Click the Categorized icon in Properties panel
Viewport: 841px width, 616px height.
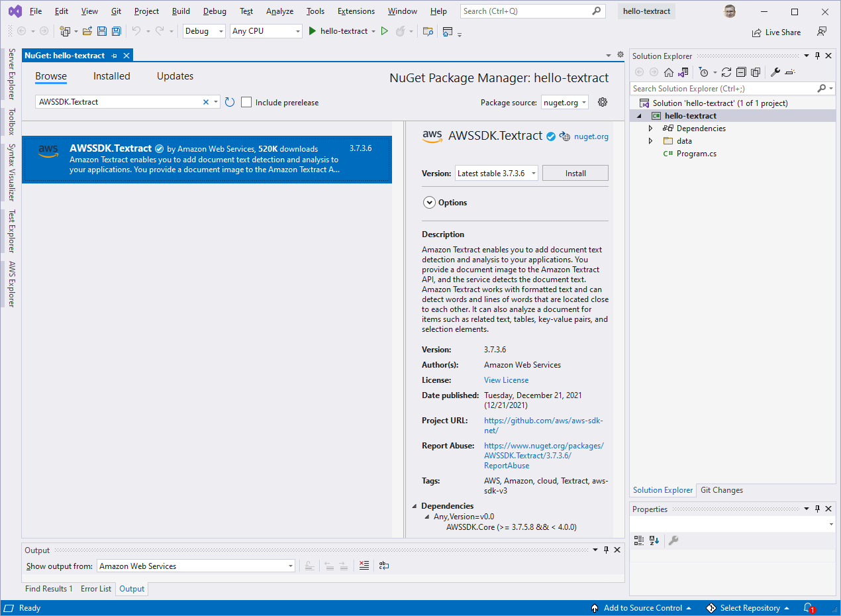tap(639, 540)
